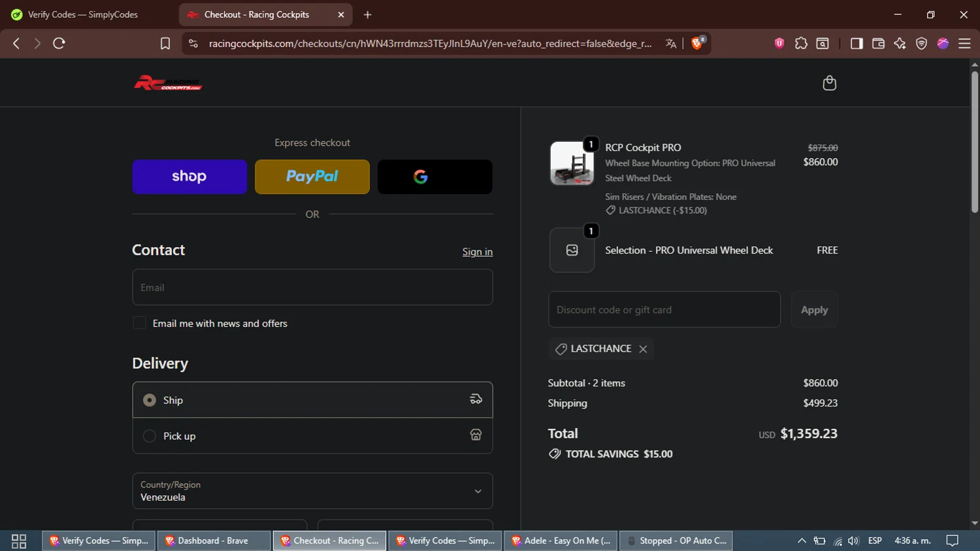Click the struck-through $875.00 price
This screenshot has width=980, height=551.
823,148
